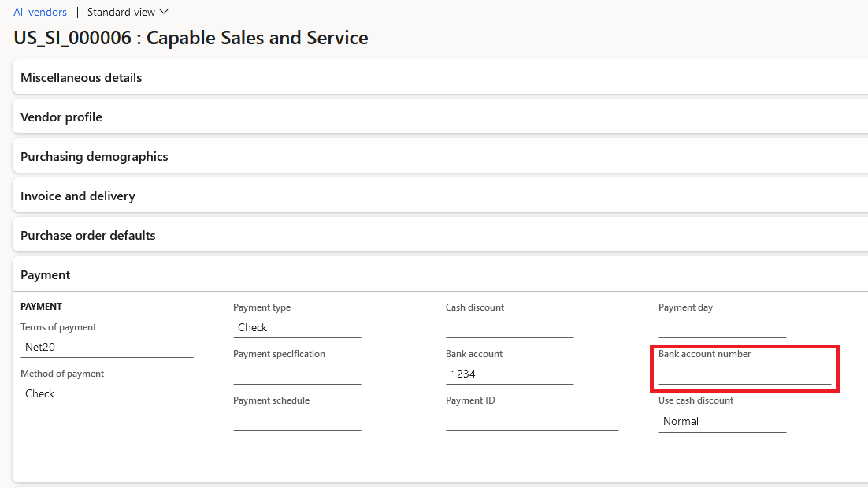Click the Method of payment field

tap(84, 394)
